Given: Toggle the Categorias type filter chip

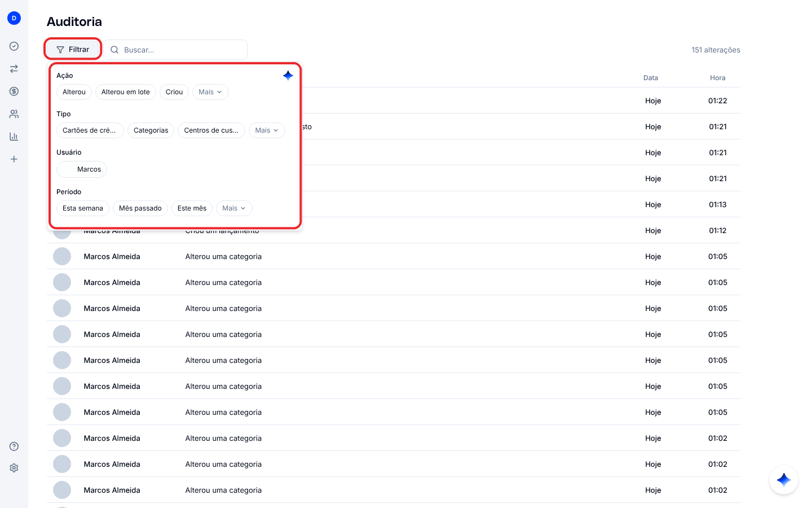Looking at the screenshot, I should pyautogui.click(x=151, y=130).
